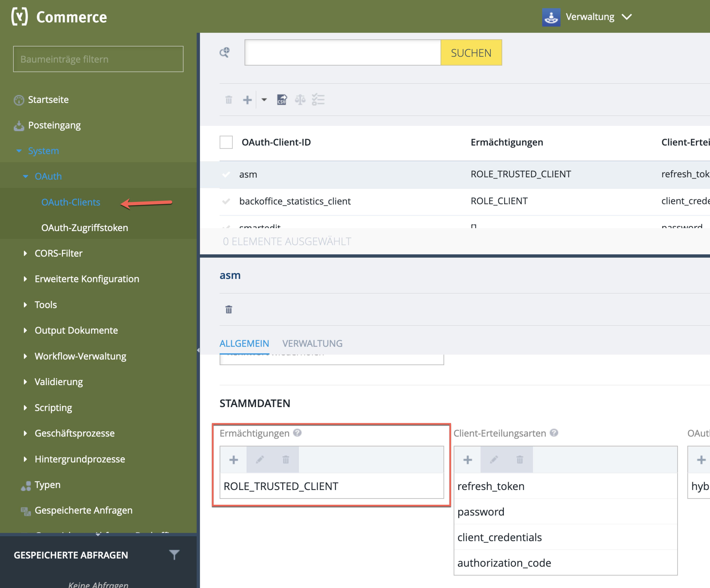Select the backoffice_statistics_client row checkmark
This screenshot has height=588, width=710.
point(226,202)
